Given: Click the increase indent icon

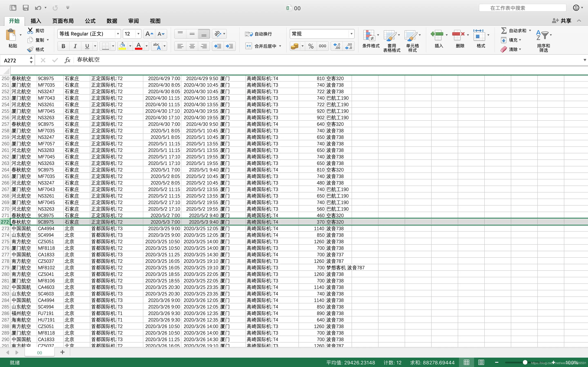Looking at the screenshot, I should coord(229,46).
